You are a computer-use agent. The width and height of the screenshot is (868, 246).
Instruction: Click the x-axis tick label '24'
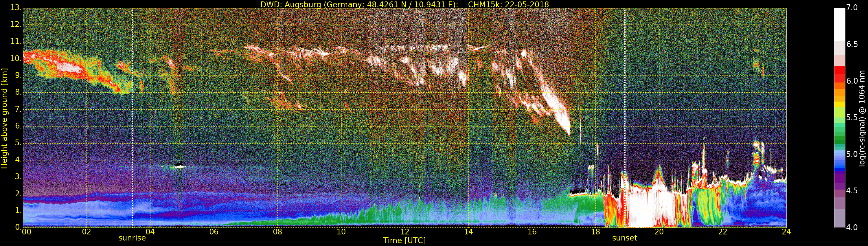[x=786, y=232]
